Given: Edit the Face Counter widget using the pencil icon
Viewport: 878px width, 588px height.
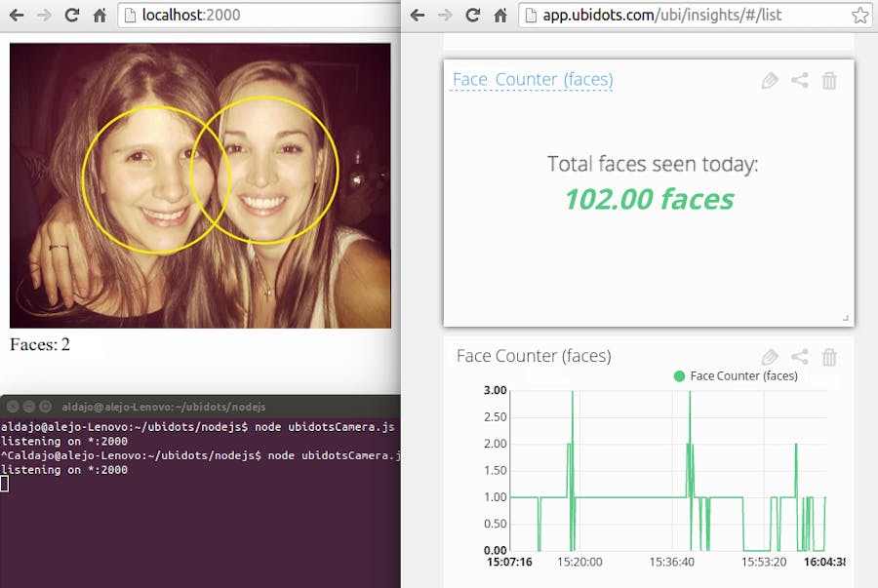Looking at the screenshot, I should coord(770,81).
